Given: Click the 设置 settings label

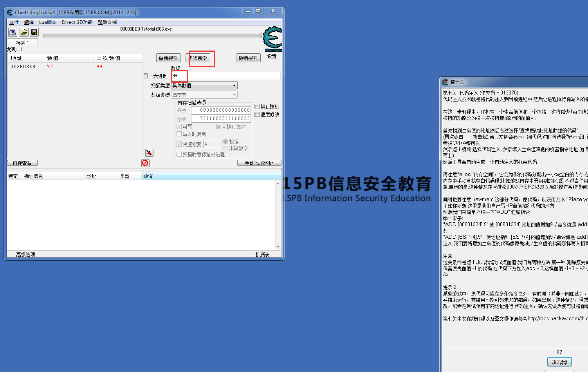Looking at the screenshot, I should tap(272, 56).
